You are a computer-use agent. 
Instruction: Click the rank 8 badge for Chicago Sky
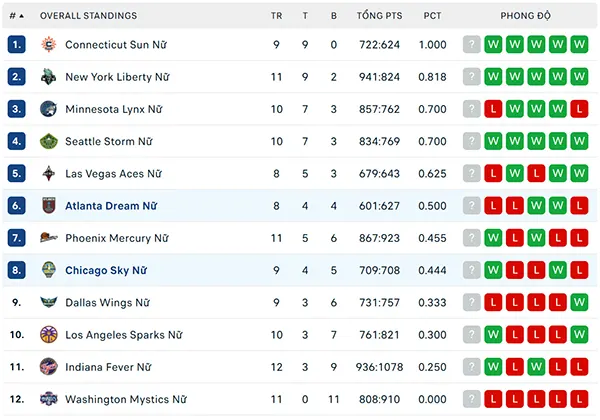(16, 270)
